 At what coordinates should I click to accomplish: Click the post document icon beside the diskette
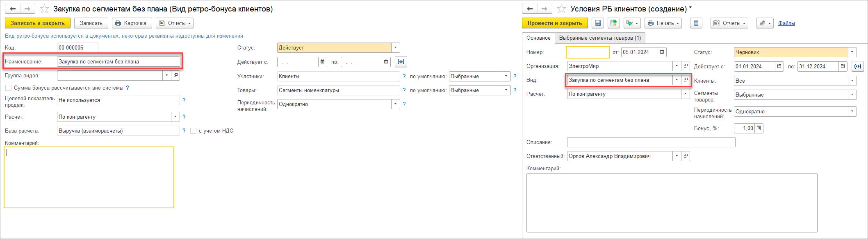coord(614,23)
